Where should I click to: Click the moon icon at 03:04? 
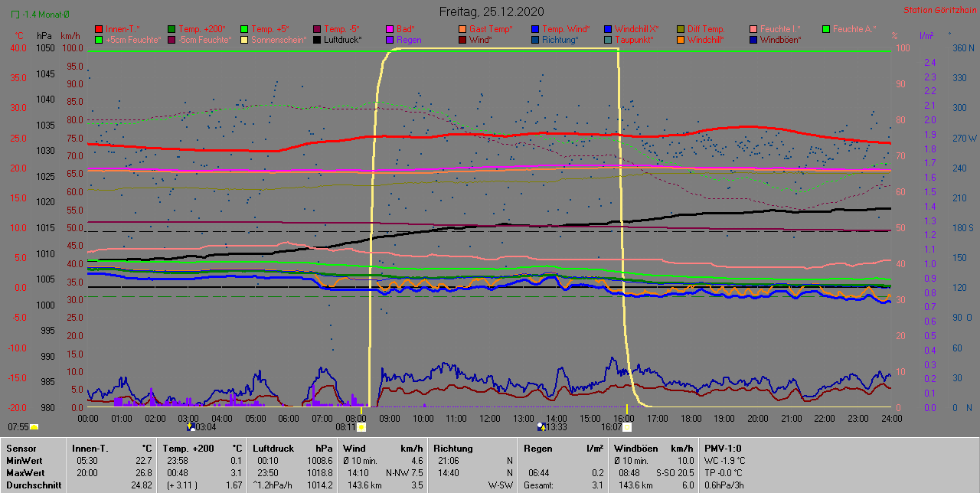[191, 427]
